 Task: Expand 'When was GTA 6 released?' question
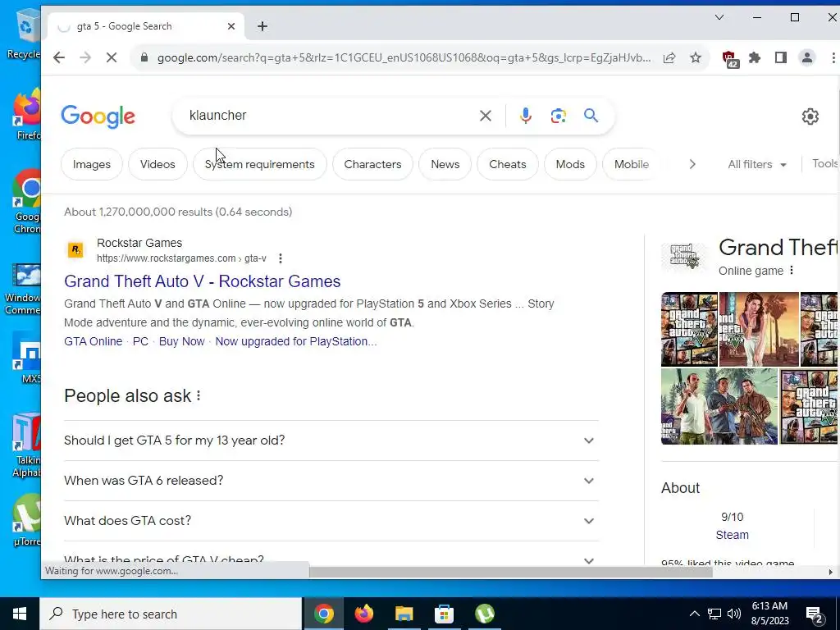click(331, 481)
